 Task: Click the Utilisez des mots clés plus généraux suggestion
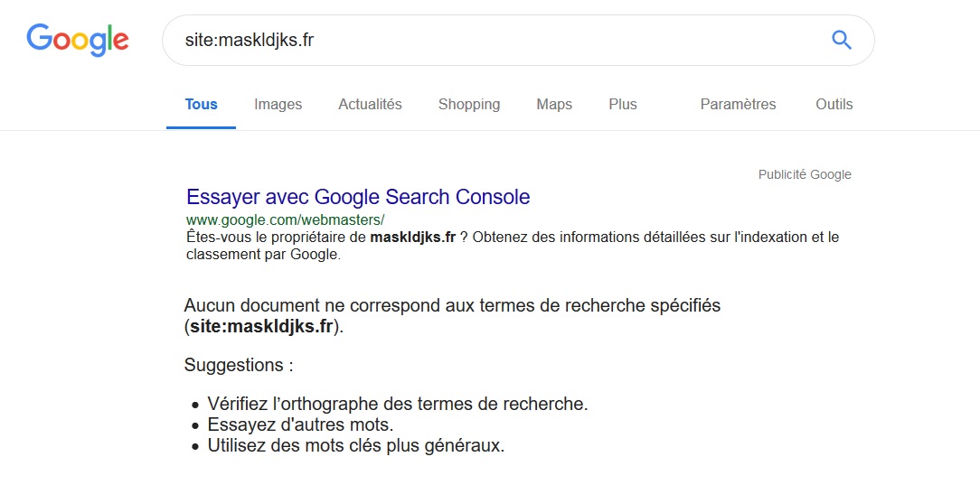point(355,445)
